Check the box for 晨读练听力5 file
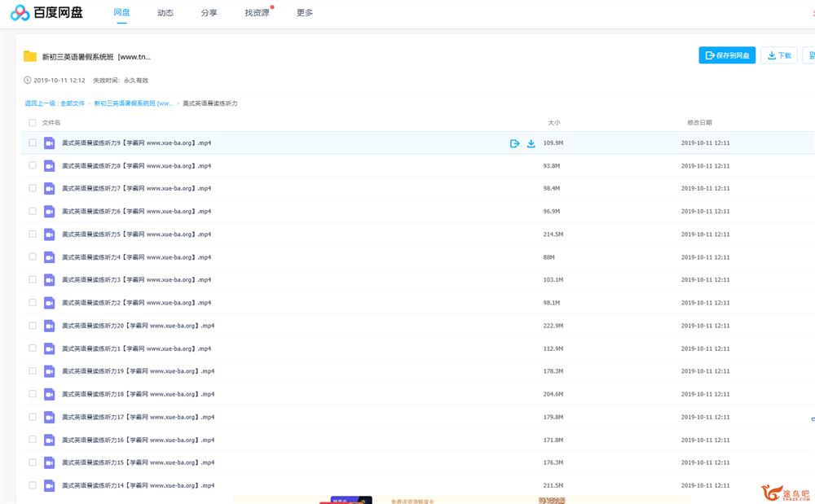The height and width of the screenshot is (504, 815). [x=33, y=234]
